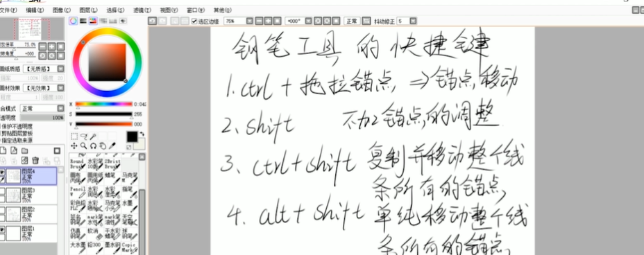This screenshot has height=255, width=644.
Task: Zoom in using navigator plus button
Action: [52, 46]
